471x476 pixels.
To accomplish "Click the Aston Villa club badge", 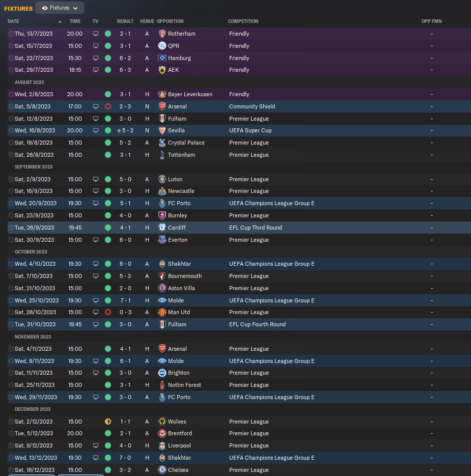I will [162, 288].
